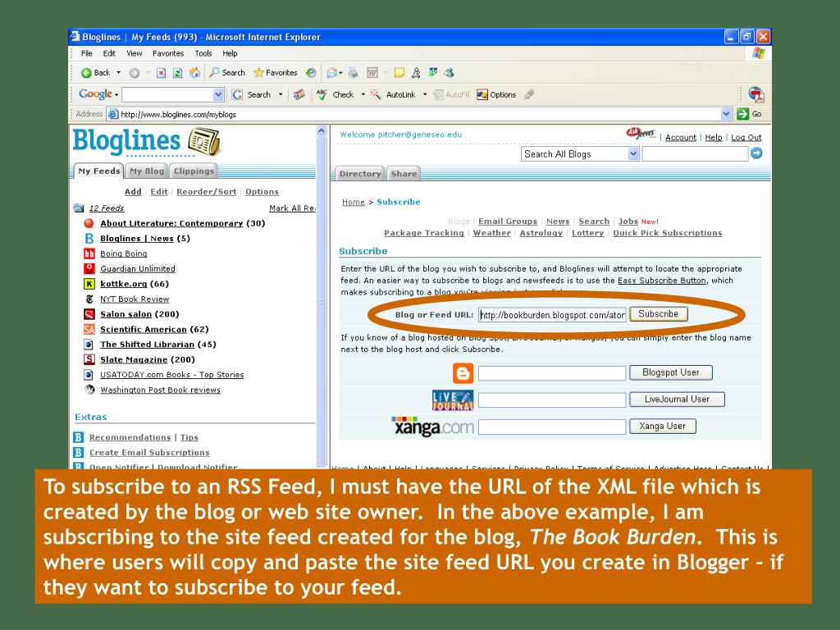
Task: Print the page with the printer icon
Action: point(353,73)
